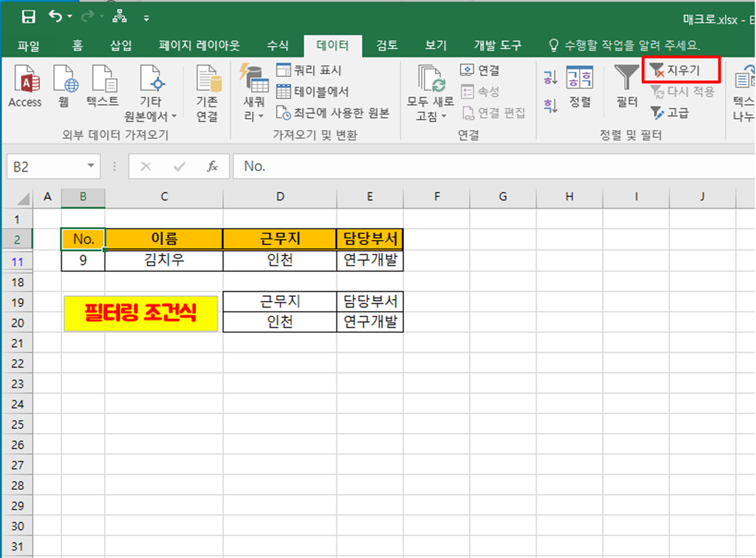This screenshot has width=756, height=558.
Task: Open 모두 새로 고침 (Refresh All) dropdown
Action: click(430, 93)
